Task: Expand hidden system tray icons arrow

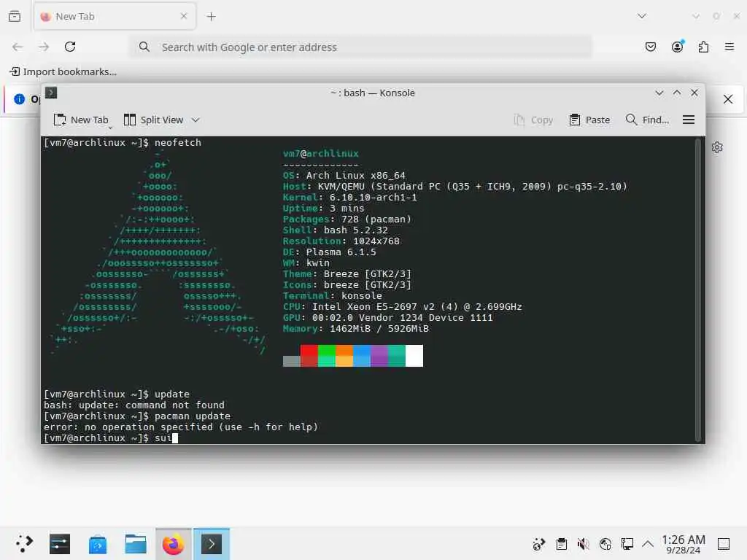Action: pos(648,543)
